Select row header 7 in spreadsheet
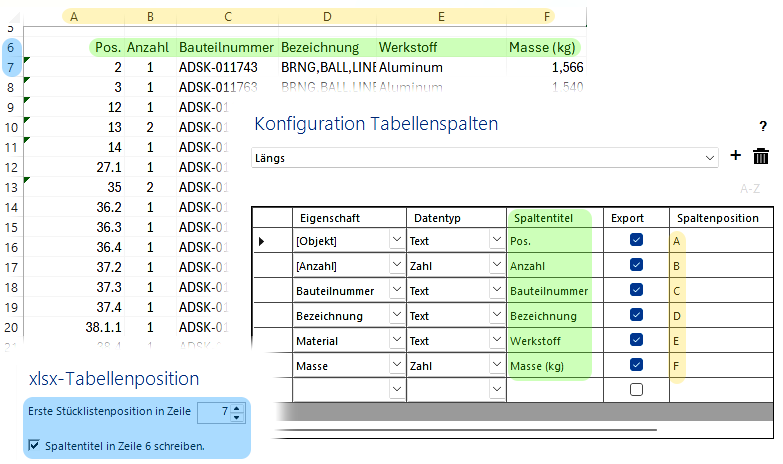This screenshot has width=783, height=464. [x=10, y=68]
